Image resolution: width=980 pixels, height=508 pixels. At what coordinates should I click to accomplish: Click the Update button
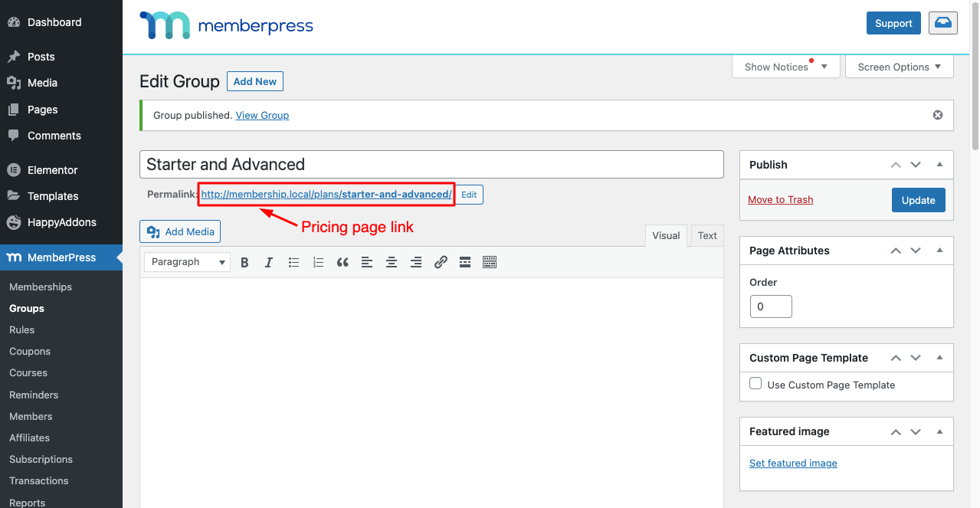(918, 200)
